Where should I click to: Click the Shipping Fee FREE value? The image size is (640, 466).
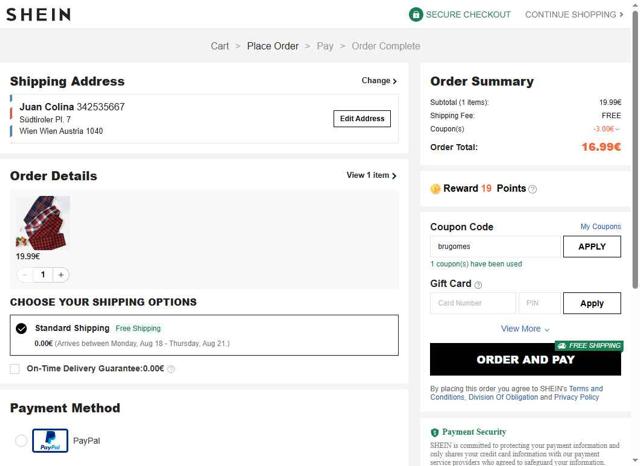[611, 115]
